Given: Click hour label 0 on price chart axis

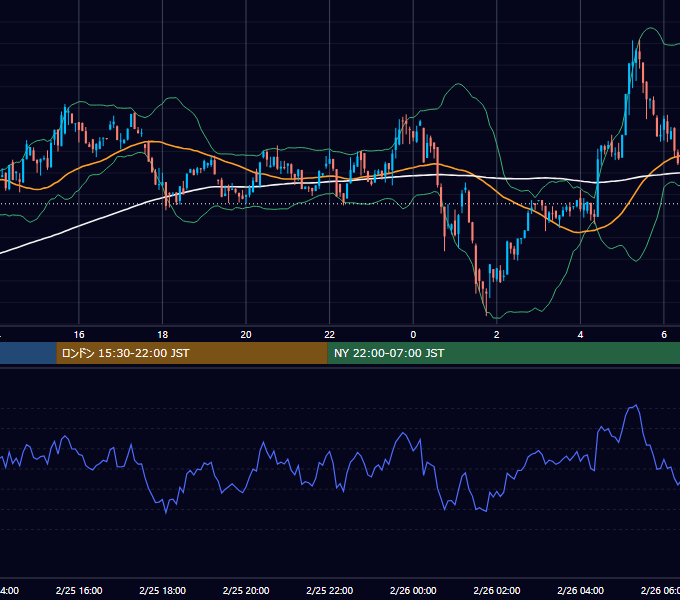Looking at the screenshot, I should (x=413, y=335).
